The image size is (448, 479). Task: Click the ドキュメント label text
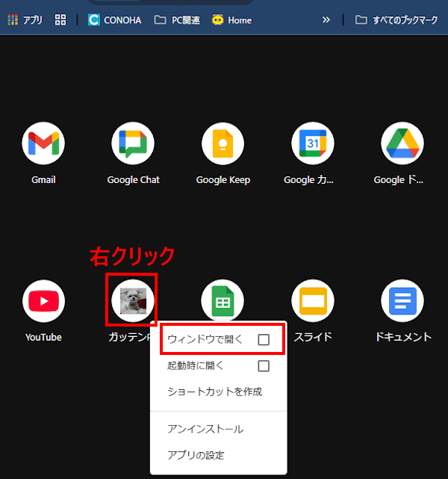(x=403, y=337)
